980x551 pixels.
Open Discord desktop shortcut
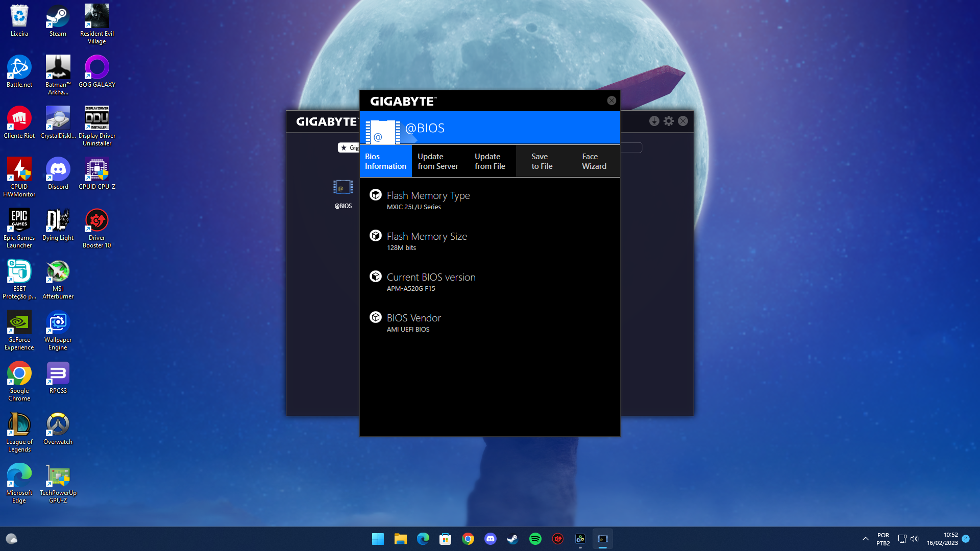point(58,173)
